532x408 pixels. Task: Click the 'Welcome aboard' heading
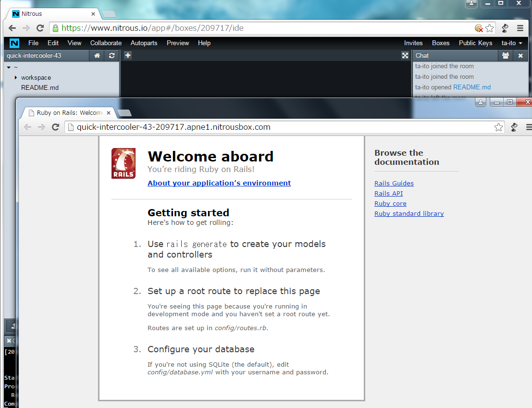pyautogui.click(x=210, y=156)
